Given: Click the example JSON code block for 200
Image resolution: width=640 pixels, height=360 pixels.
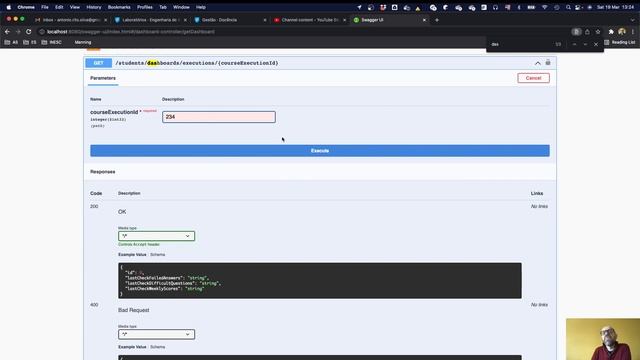Looking at the screenshot, I should pyautogui.click(x=320, y=280).
